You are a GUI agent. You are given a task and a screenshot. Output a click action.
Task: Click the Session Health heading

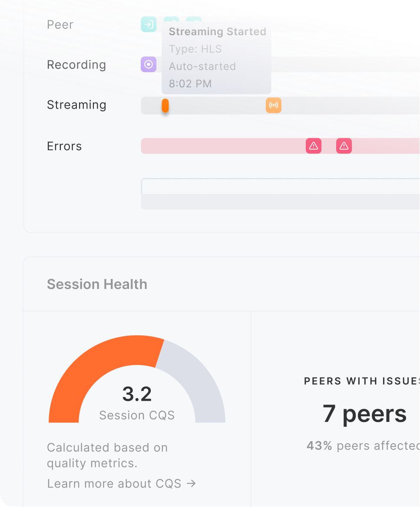tap(97, 284)
